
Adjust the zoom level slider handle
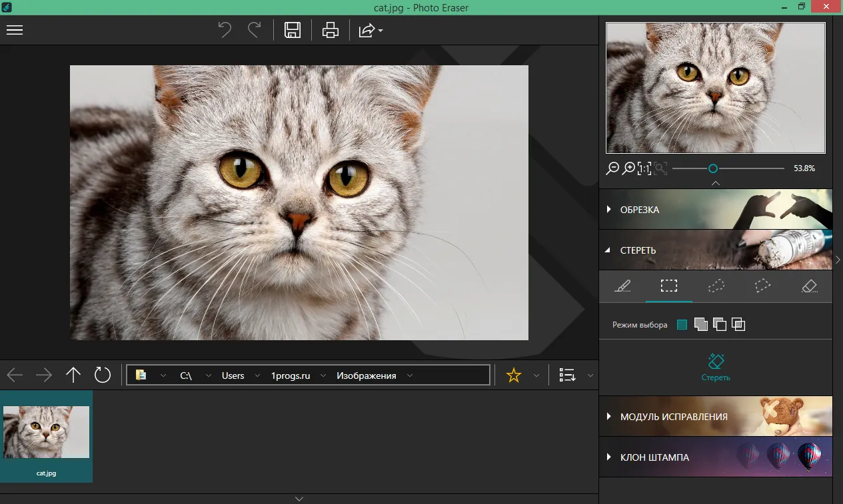click(x=713, y=168)
